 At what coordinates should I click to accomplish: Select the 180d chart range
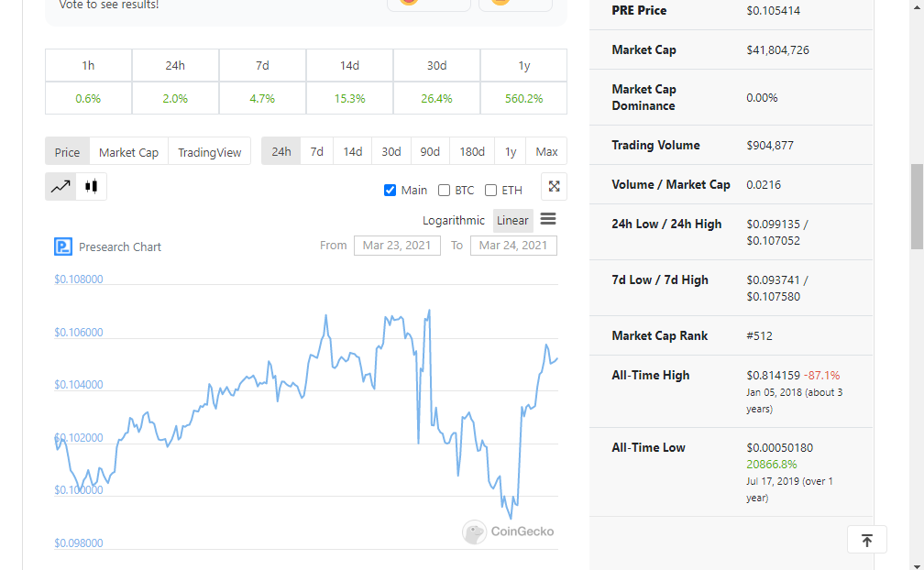click(x=472, y=151)
